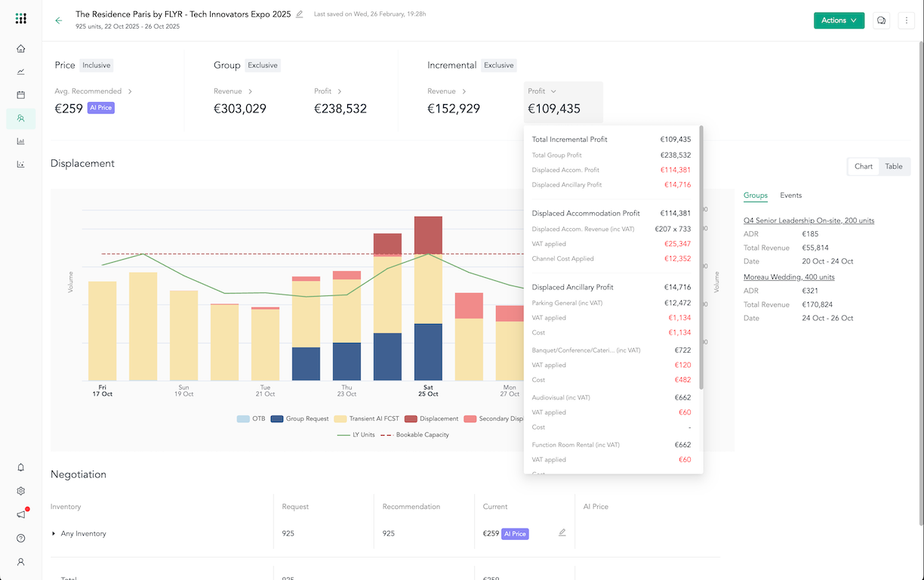Screen dimensions: 924x580
Task: Open the comments chat icon
Action: click(x=881, y=20)
